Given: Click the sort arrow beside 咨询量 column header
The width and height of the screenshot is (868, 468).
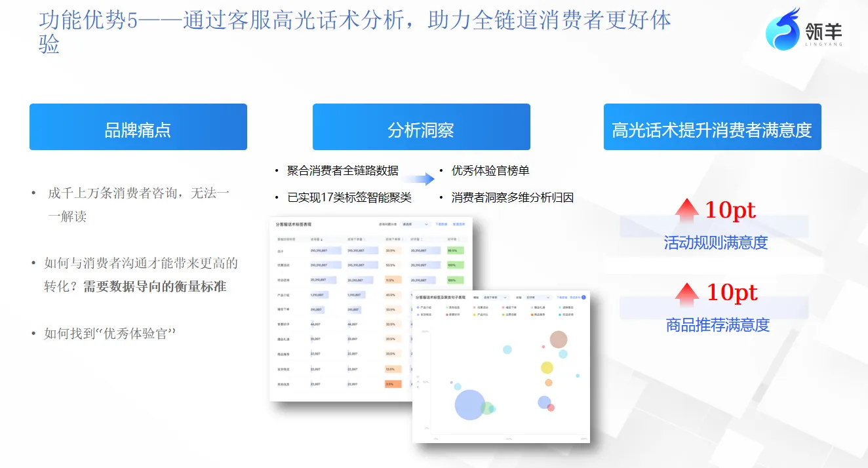Looking at the screenshot, I should pos(321,239).
